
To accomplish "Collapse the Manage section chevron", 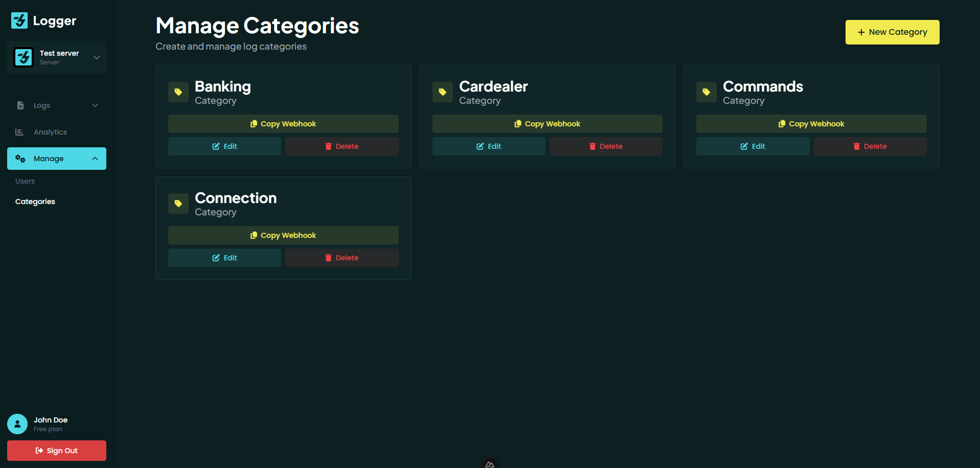I will [95, 159].
